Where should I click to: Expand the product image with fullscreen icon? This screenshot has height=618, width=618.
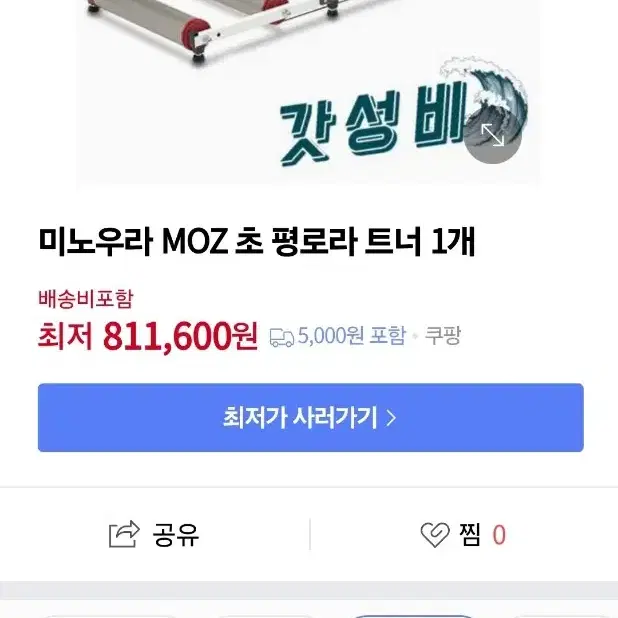coord(492,135)
